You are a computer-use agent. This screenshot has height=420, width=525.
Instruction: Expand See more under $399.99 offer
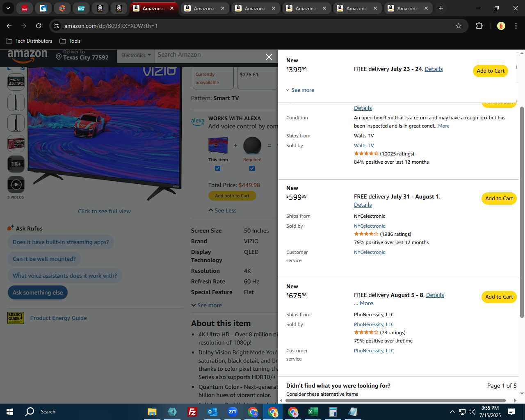pos(300,90)
